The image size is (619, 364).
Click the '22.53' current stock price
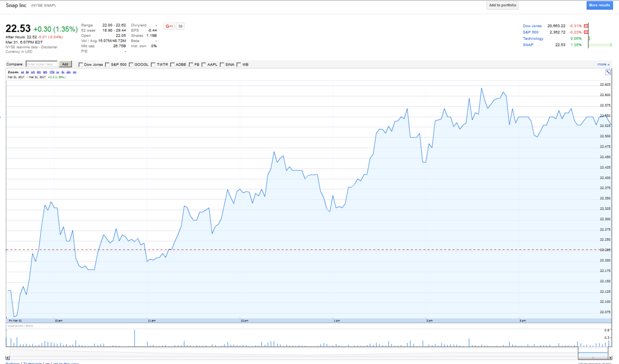[x=18, y=29]
